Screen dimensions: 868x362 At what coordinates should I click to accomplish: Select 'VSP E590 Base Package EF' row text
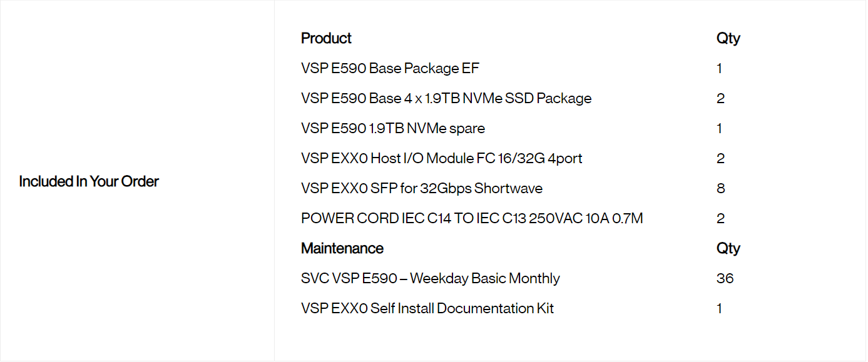point(390,68)
